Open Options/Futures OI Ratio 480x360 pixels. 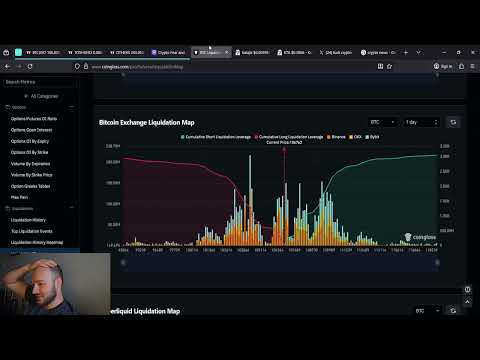(x=34, y=119)
